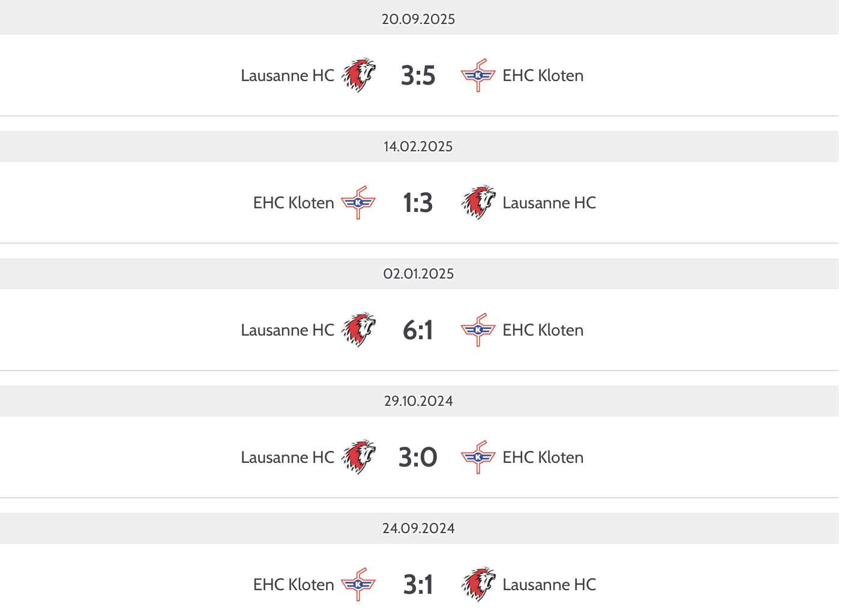The width and height of the screenshot is (850, 616).
Task: Click Lausanne HC logo in 24.09.2024 match
Action: (x=478, y=585)
